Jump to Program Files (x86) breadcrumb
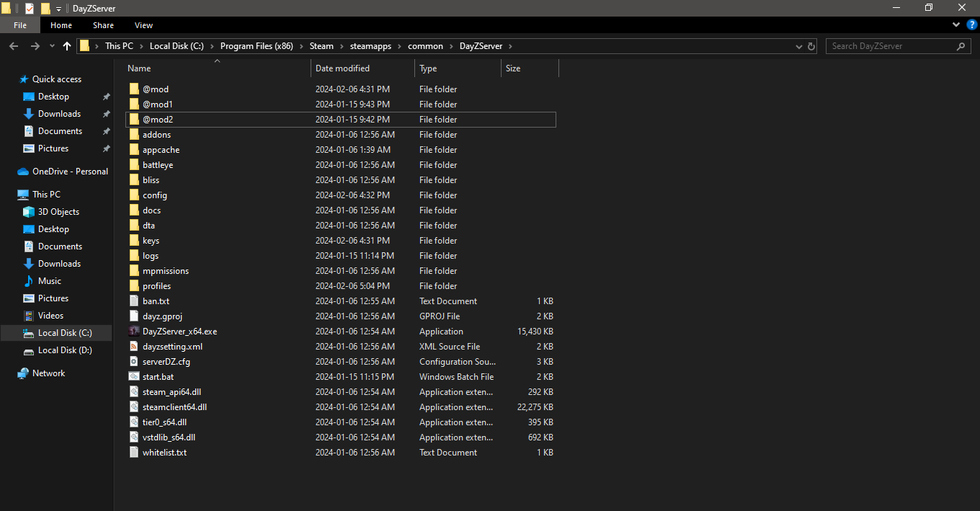The width and height of the screenshot is (980, 511). [257, 46]
